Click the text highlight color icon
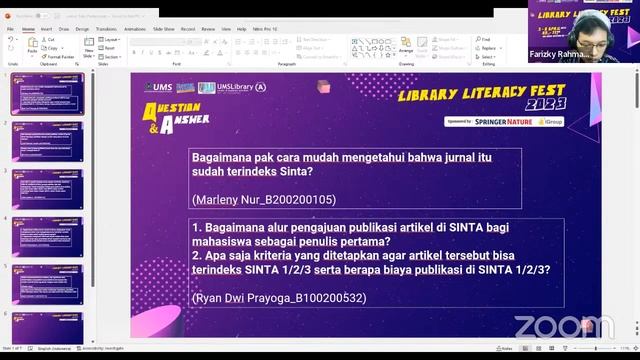The image size is (640, 360). point(207,53)
